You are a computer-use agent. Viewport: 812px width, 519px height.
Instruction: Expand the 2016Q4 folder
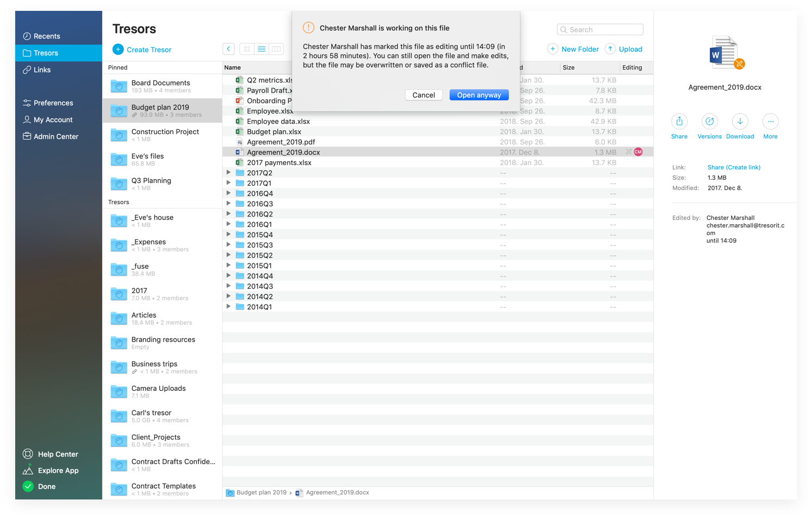(x=229, y=193)
